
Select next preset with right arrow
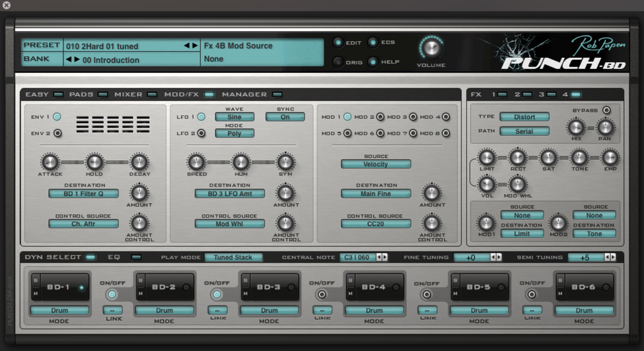[195, 46]
